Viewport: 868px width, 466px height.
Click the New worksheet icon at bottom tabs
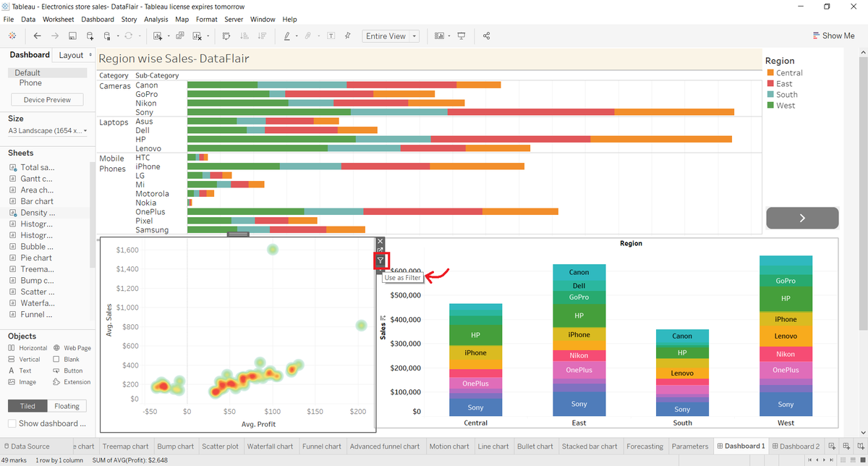point(832,446)
